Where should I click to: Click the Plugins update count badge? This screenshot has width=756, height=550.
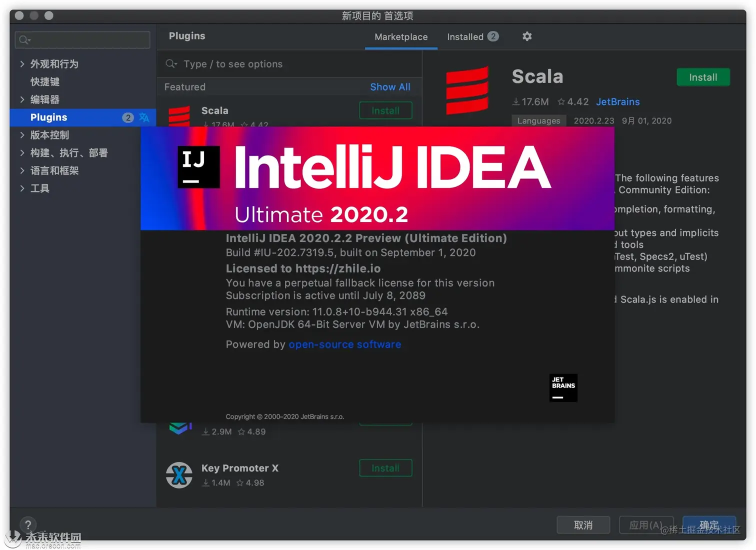[x=128, y=117]
